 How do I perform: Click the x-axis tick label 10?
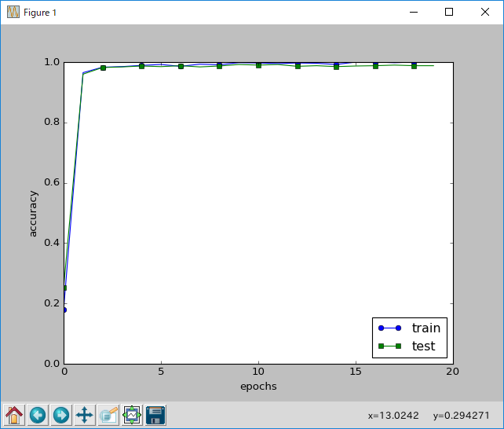point(258,372)
